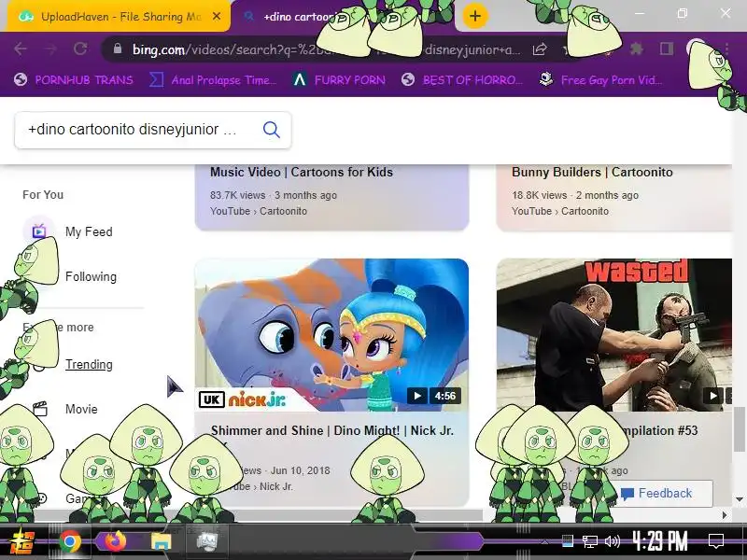Open File Explorer from the taskbar
Image resolution: width=747 pixels, height=560 pixels.
pos(161,542)
